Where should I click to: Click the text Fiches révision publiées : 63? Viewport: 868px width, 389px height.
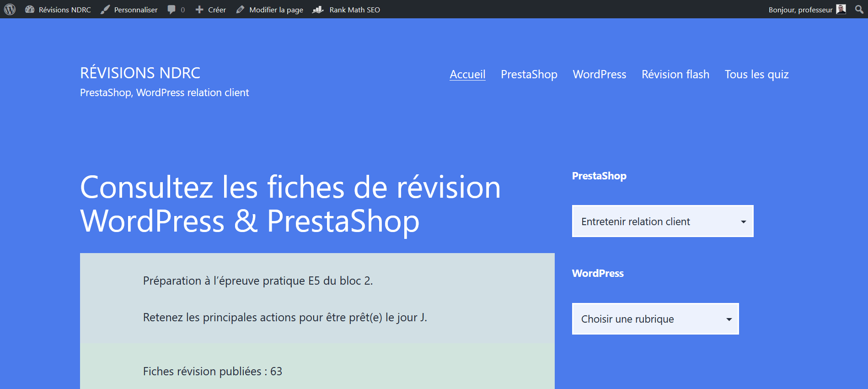click(213, 371)
